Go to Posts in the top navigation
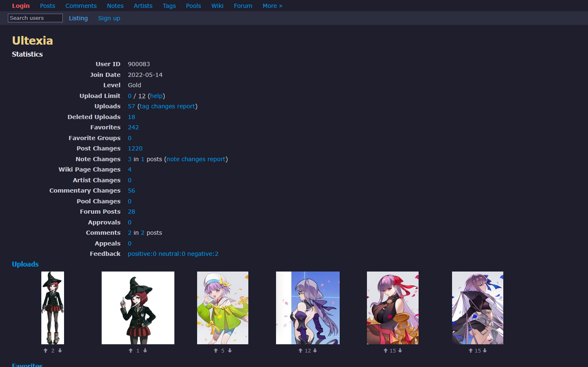Image resolution: width=588 pixels, height=367 pixels. point(48,6)
